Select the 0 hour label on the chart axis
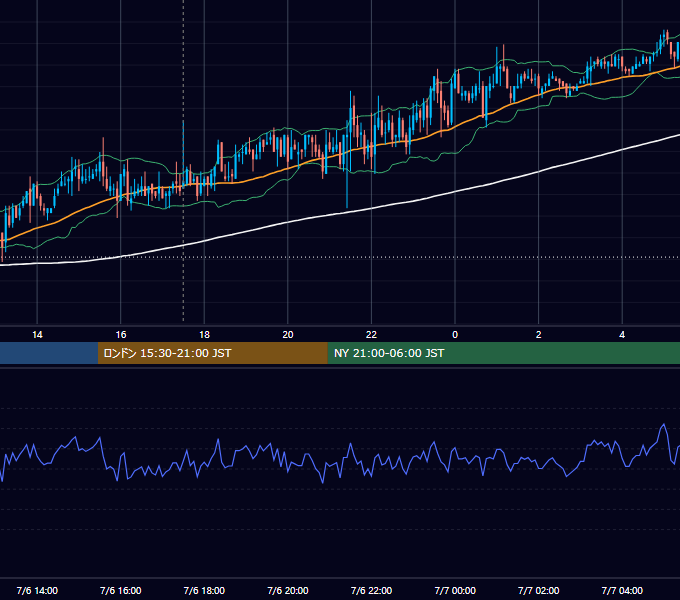 pos(455,335)
